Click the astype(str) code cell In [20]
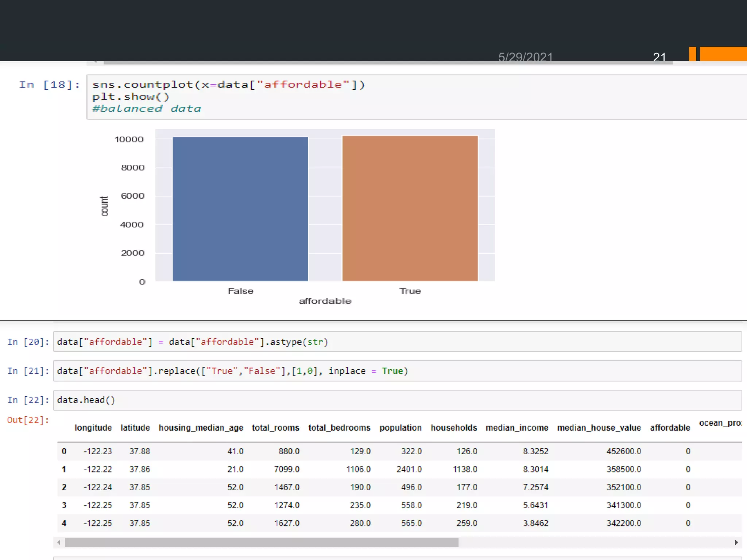The image size is (747, 560). 397,342
